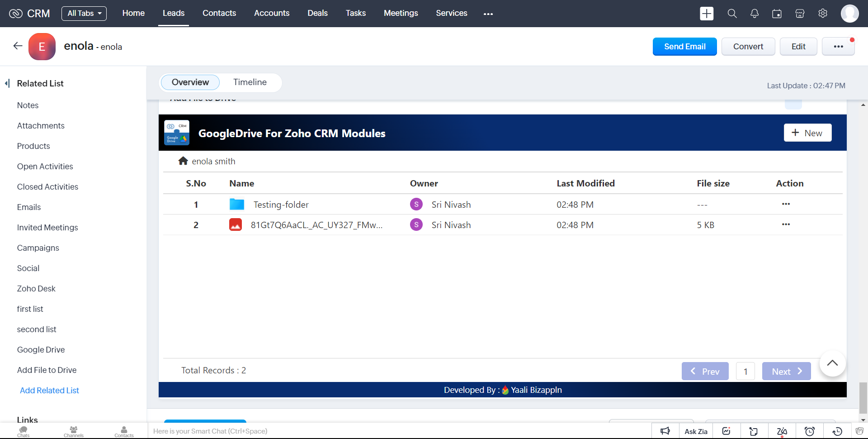Image resolution: width=868 pixels, height=439 pixels.
Task: Open the Testing-folder folder icon
Action: [x=236, y=205]
